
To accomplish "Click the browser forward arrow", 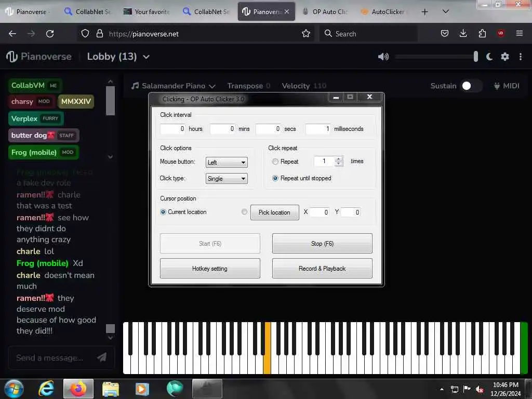I will pos(31,34).
